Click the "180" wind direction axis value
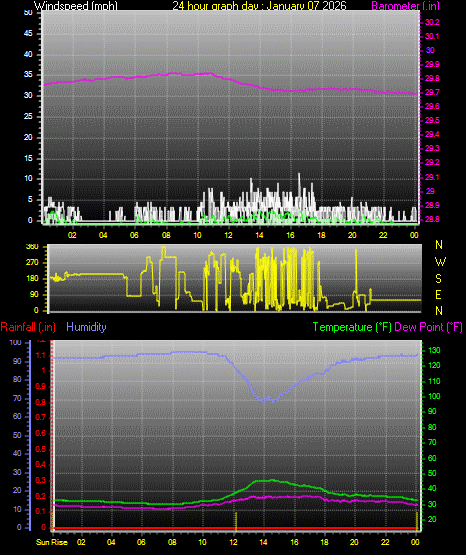 [x=32, y=279]
